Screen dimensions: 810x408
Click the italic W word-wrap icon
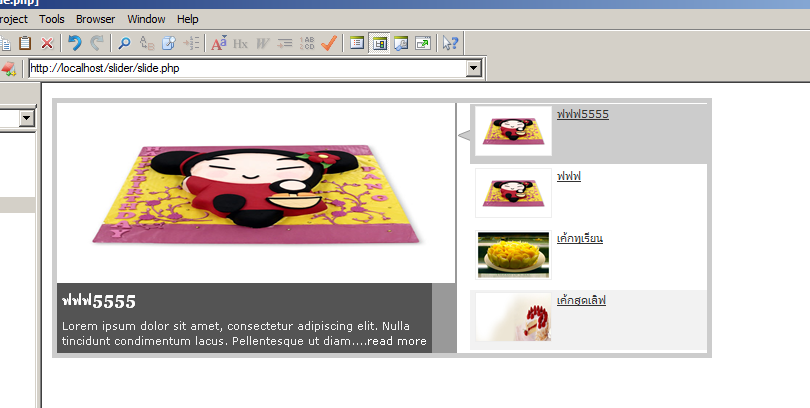point(262,43)
